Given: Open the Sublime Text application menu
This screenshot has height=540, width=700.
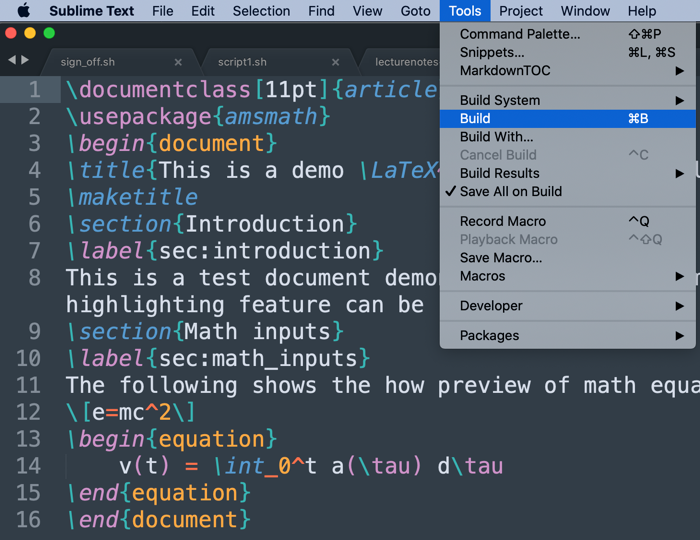Looking at the screenshot, I should click(x=92, y=11).
